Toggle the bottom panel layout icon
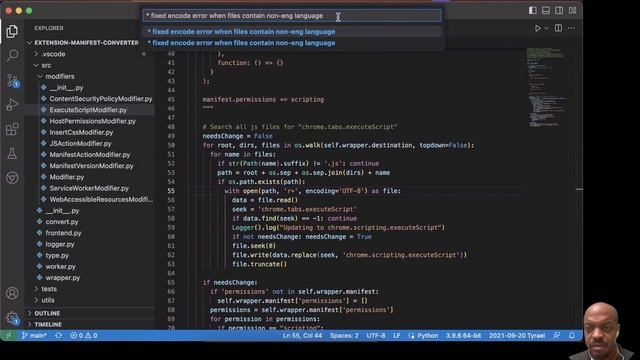Screen dimensions: 640x360 (x=546, y=11)
